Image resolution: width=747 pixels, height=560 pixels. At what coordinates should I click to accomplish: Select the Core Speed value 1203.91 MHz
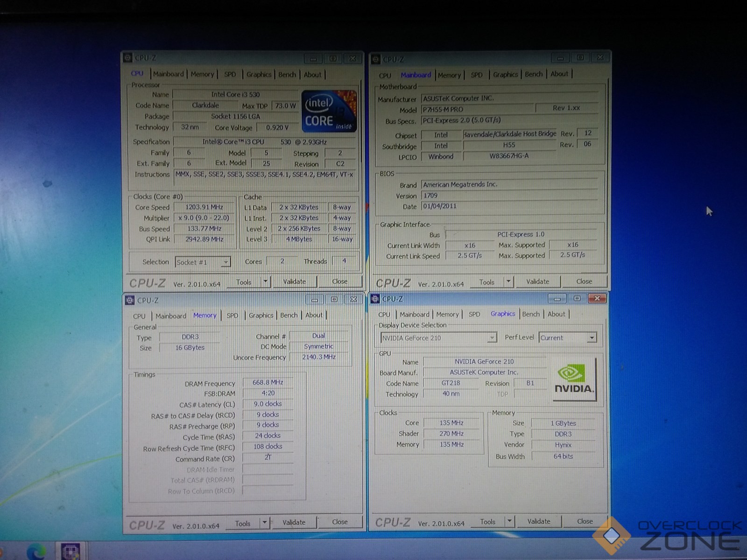[204, 207]
